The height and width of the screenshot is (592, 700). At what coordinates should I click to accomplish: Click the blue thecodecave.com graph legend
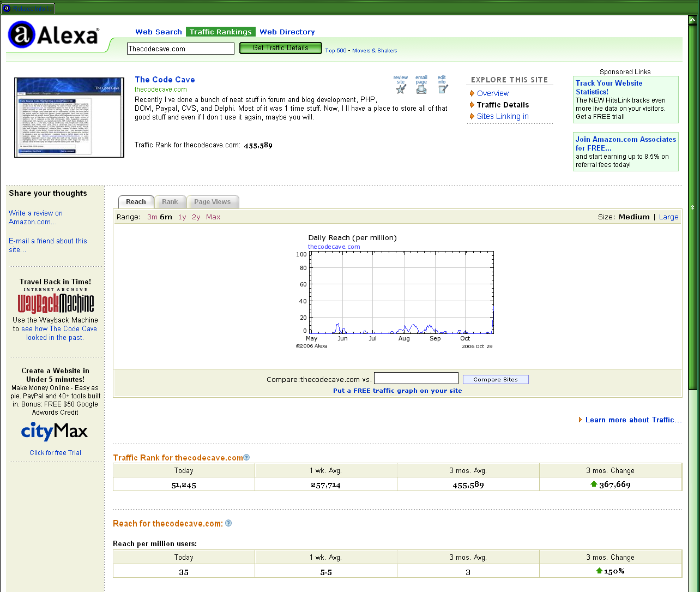pyautogui.click(x=334, y=247)
